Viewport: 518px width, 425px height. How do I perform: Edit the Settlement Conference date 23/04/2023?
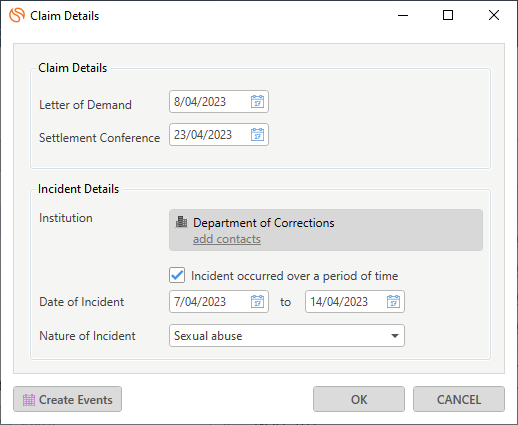[209, 135]
